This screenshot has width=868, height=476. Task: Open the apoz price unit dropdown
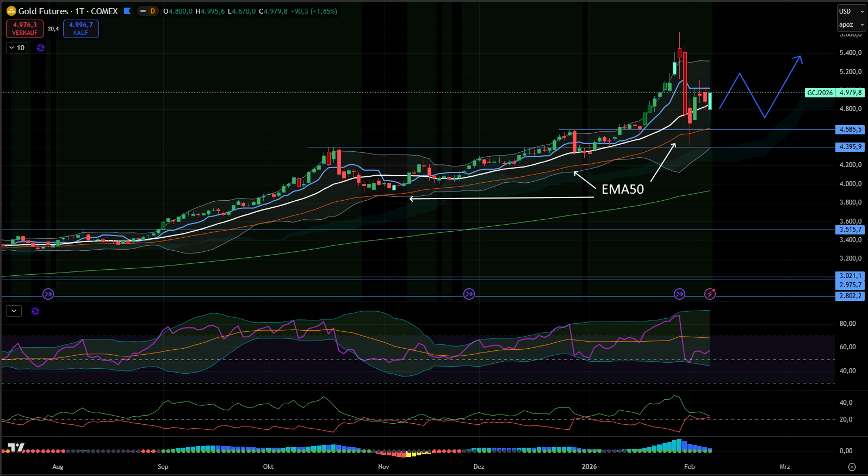coord(851,25)
